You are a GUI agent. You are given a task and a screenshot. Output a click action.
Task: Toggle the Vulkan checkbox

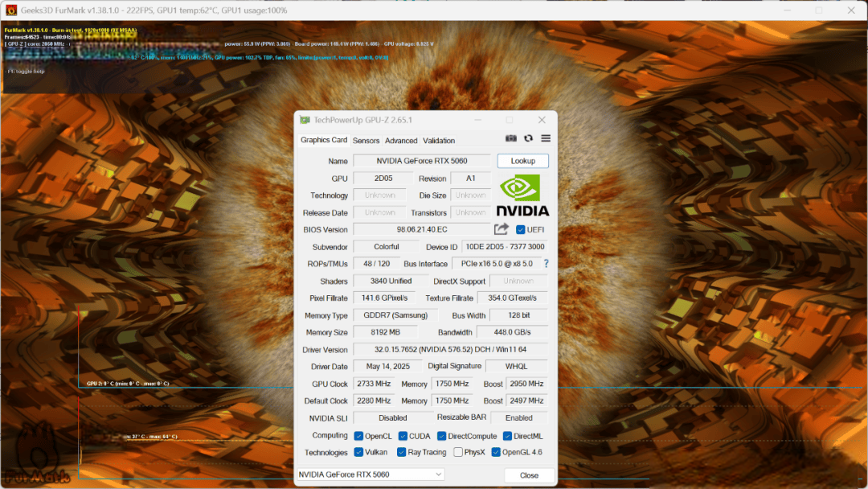358,453
